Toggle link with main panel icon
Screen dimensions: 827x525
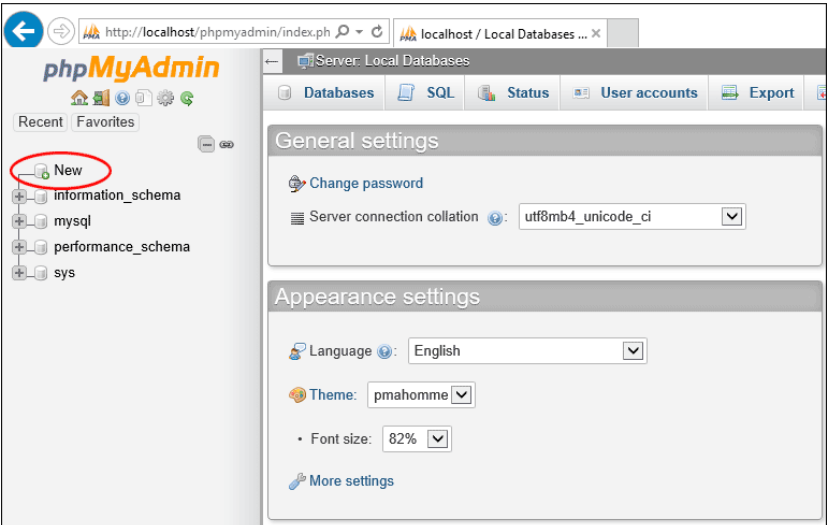click(x=227, y=145)
